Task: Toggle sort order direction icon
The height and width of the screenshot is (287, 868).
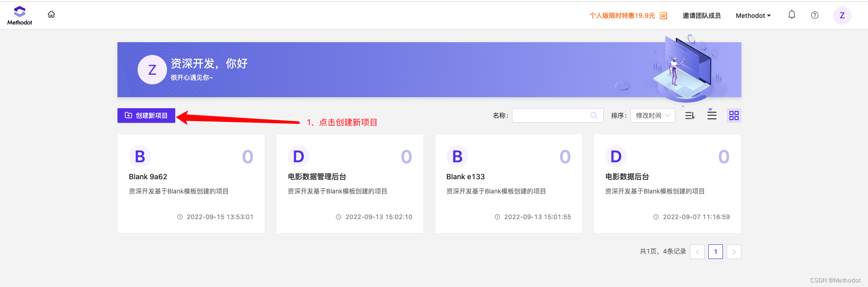Action: pyautogui.click(x=690, y=116)
